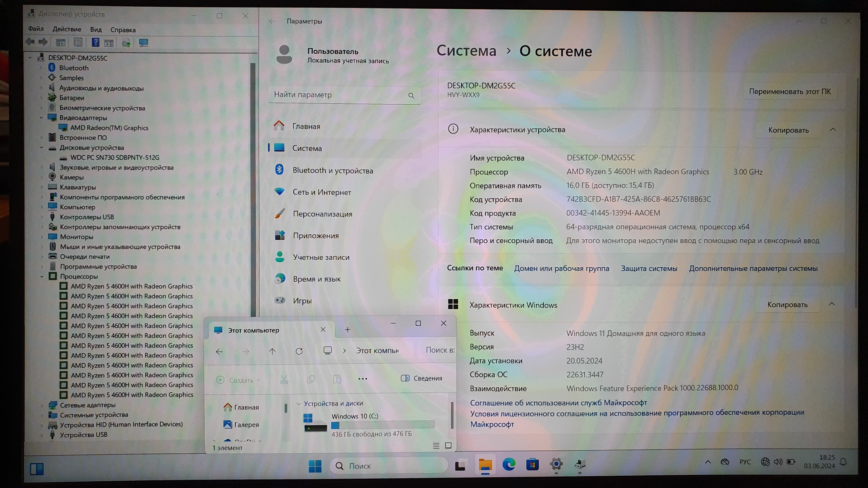Screen dimensions: 868x488
Task: Collapse the Характеристики устройства section chevron
Action: point(833,130)
